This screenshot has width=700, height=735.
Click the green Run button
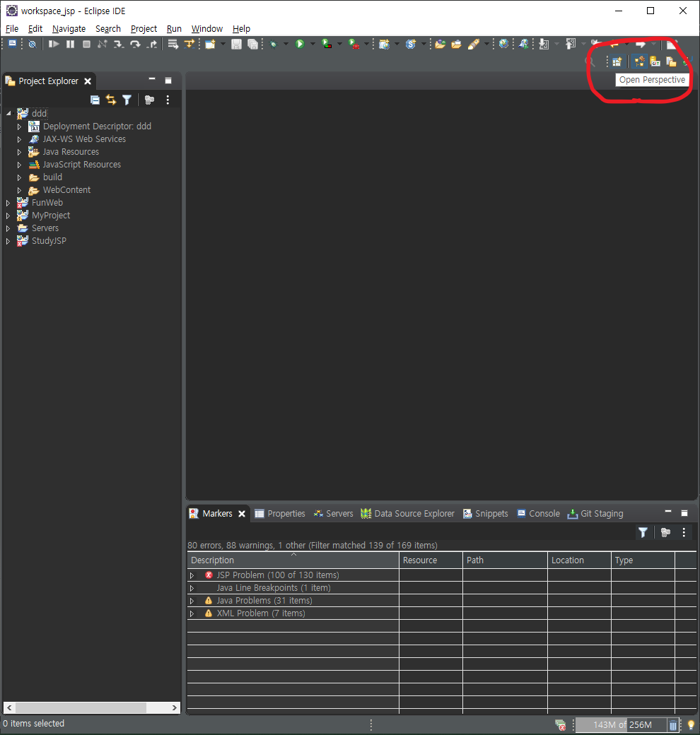click(x=300, y=44)
